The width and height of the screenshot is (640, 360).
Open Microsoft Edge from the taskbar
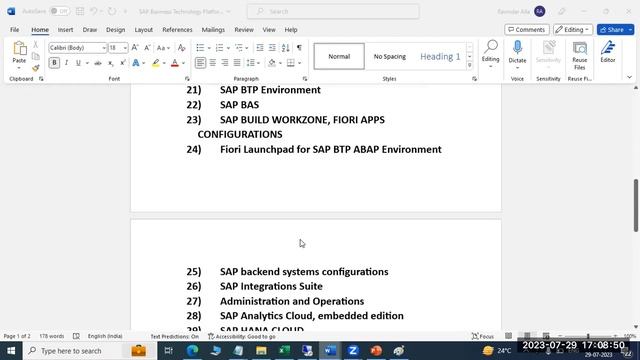pos(192,351)
